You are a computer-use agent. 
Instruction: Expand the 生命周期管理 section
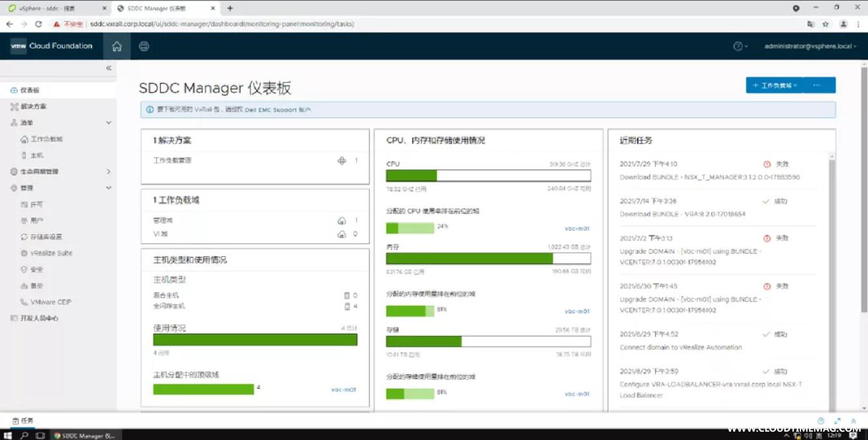coord(108,172)
